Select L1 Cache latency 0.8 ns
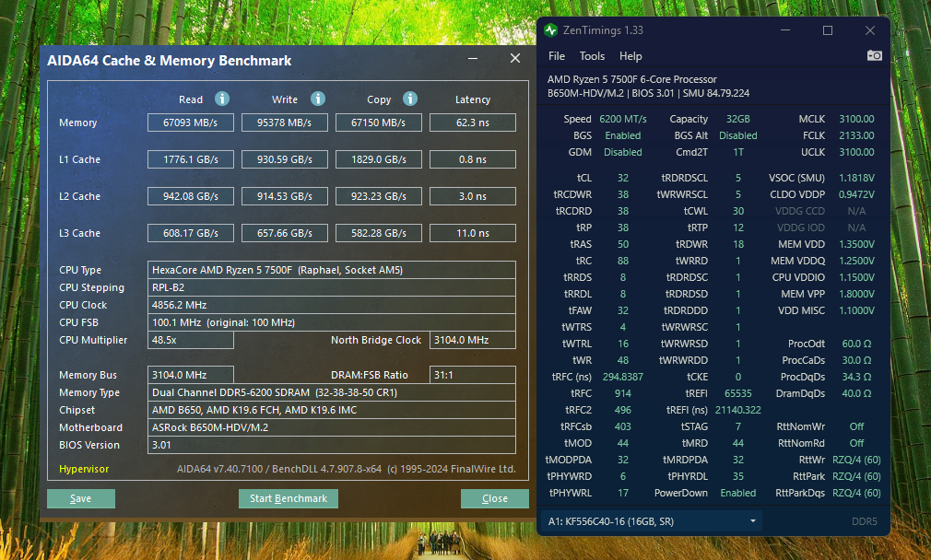931x560 pixels. pos(473,159)
